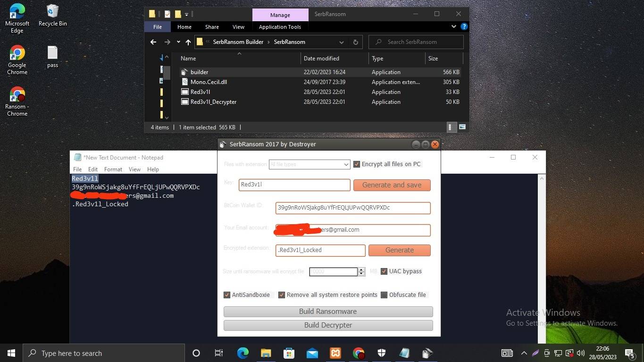Screen dimensions: 644x362
Task: Open the Mail app from the taskbar
Action: [312, 353]
